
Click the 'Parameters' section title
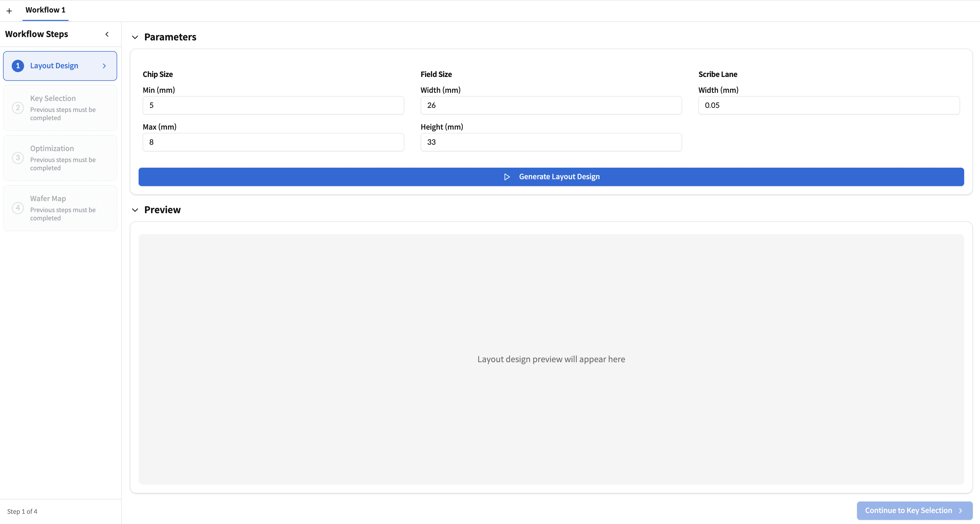tap(170, 37)
